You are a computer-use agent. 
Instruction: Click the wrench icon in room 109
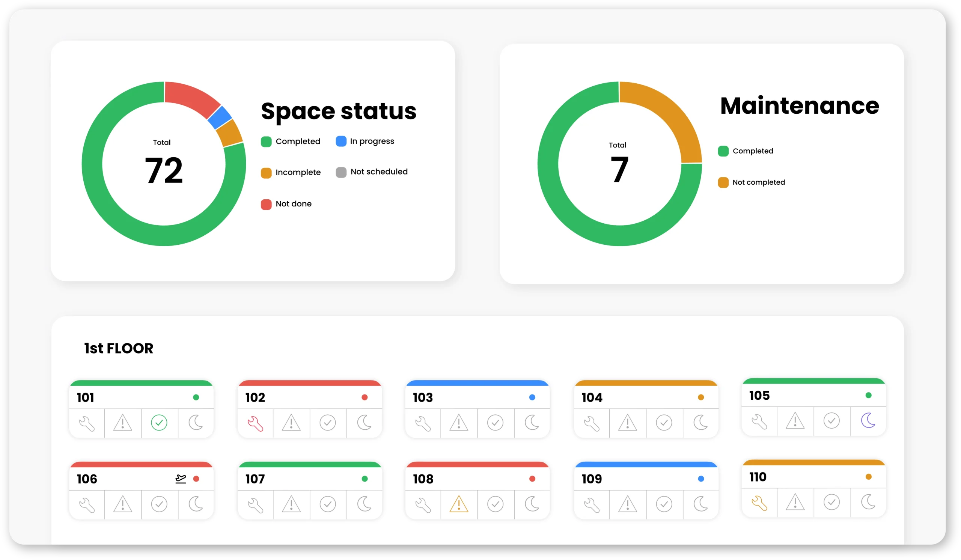(592, 505)
